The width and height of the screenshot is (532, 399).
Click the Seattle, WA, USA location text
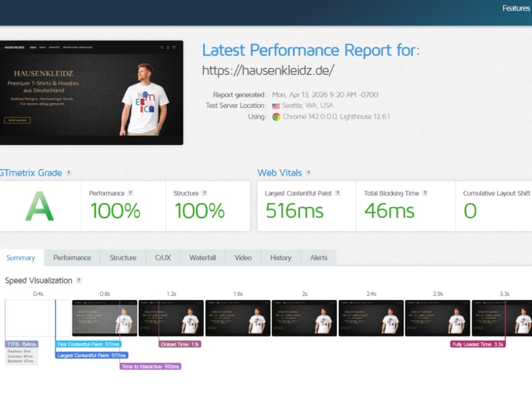pos(307,105)
